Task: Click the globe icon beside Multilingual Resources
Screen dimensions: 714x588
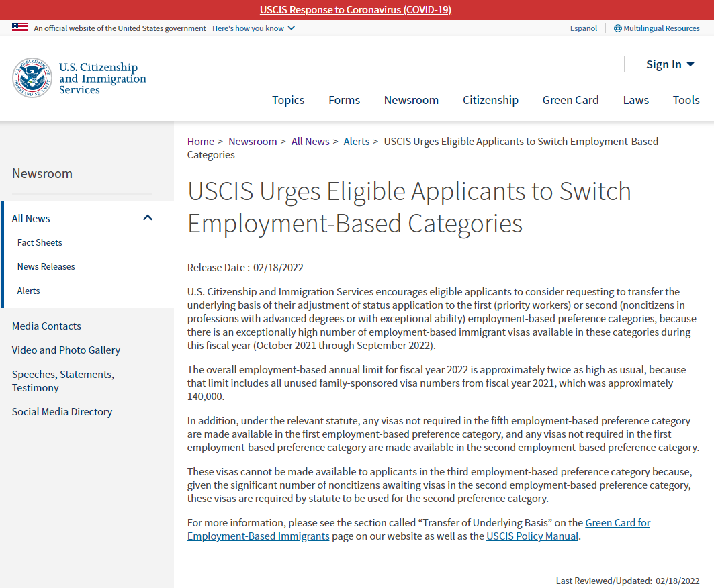Action: pyautogui.click(x=617, y=28)
